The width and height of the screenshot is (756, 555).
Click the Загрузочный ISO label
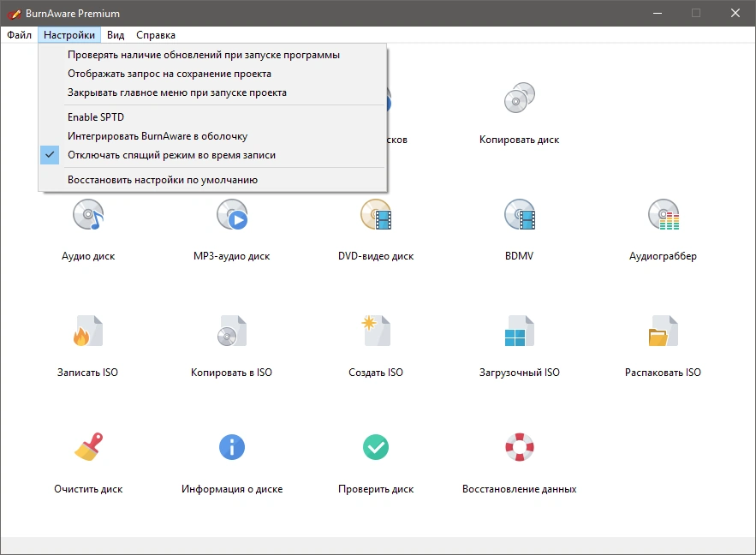tap(519, 373)
